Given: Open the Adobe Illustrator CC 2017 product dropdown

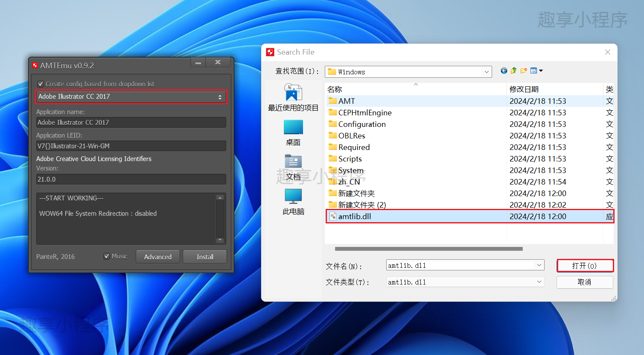Looking at the screenshot, I should pos(131,97).
